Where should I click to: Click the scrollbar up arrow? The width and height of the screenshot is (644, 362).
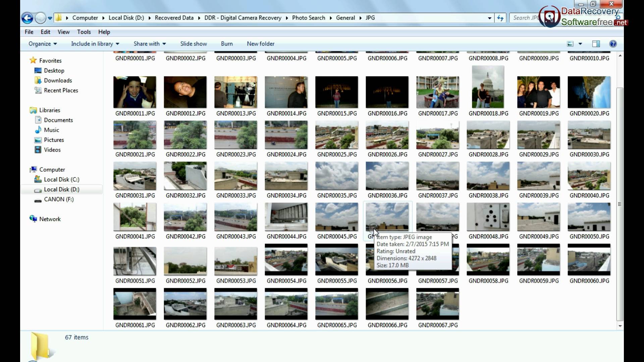point(620,56)
